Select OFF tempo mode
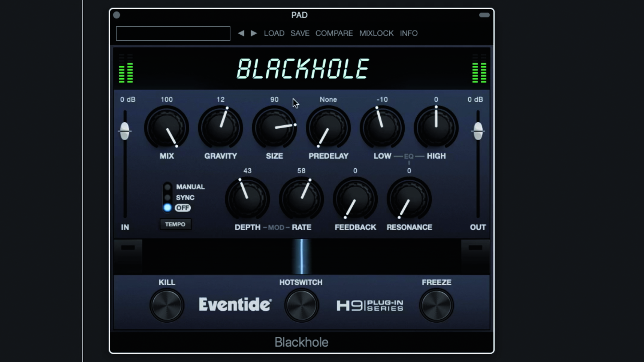Viewport: 644px width, 362px height. point(167,208)
